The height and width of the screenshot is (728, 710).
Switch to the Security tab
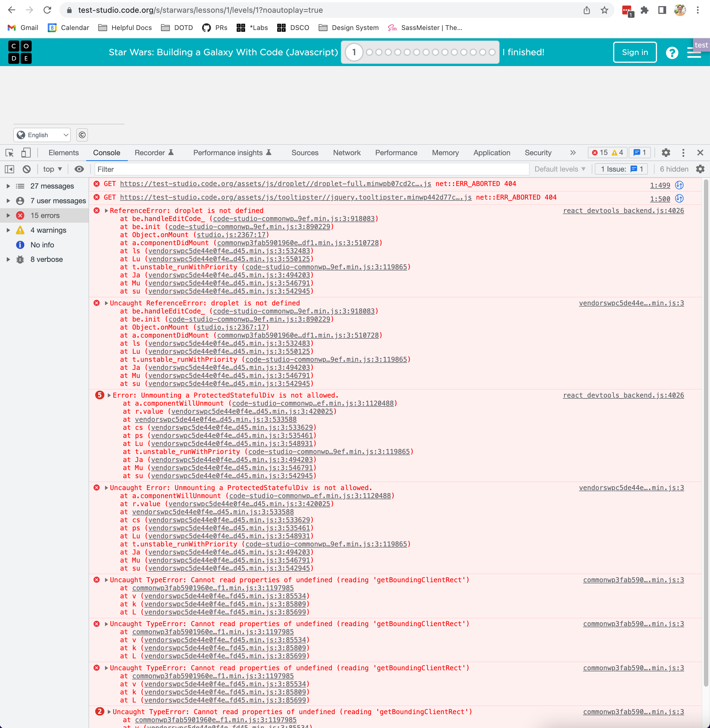pyautogui.click(x=538, y=152)
